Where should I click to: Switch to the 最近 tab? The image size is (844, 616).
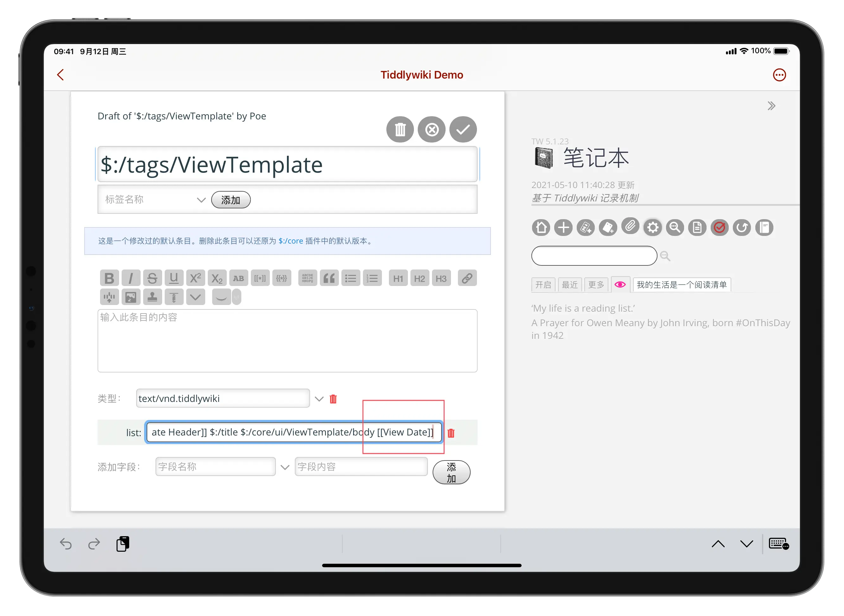[570, 285]
